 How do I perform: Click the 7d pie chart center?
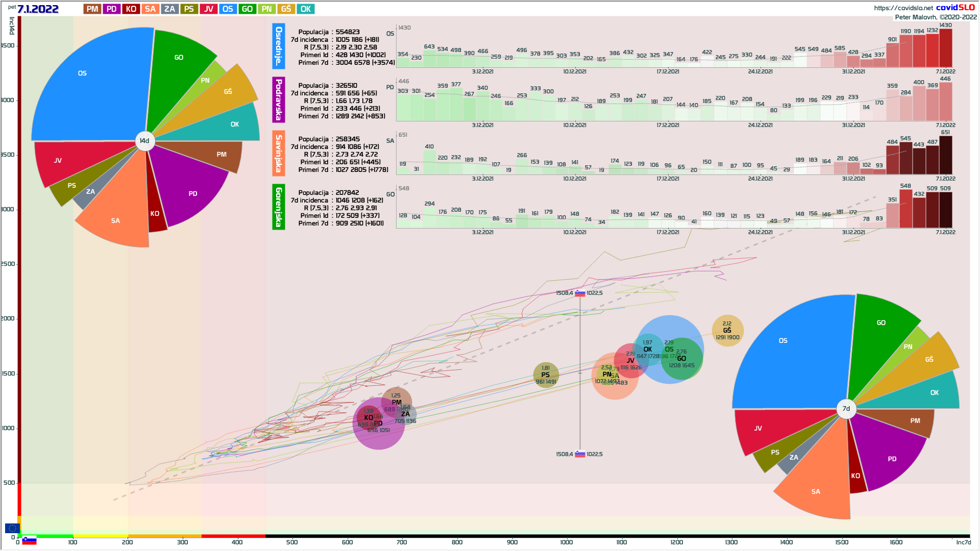click(x=846, y=409)
